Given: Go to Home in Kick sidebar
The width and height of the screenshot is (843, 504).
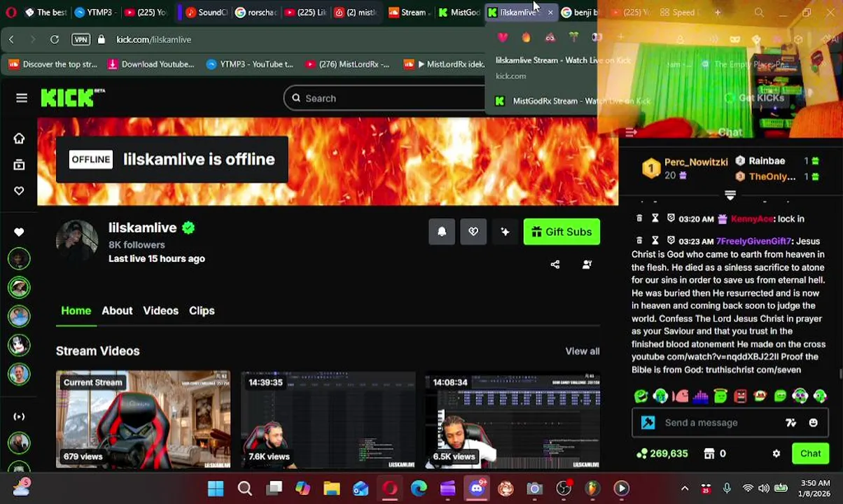Looking at the screenshot, I should [x=19, y=139].
